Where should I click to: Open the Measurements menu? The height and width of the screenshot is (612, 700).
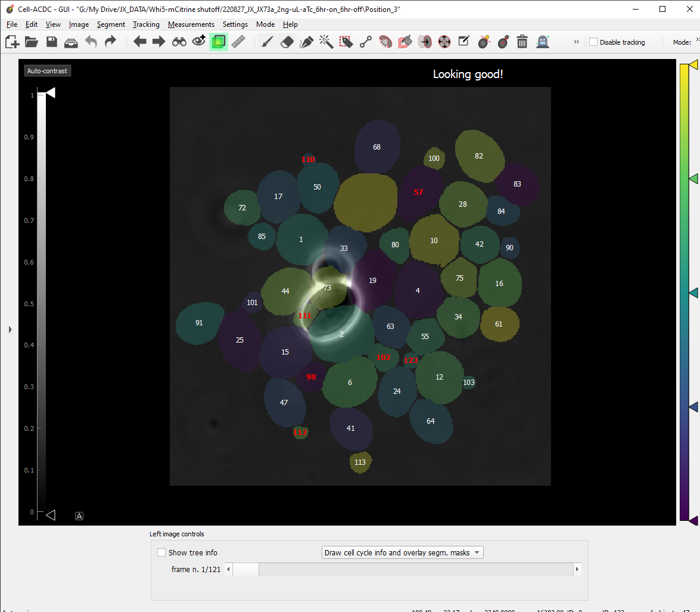click(191, 24)
